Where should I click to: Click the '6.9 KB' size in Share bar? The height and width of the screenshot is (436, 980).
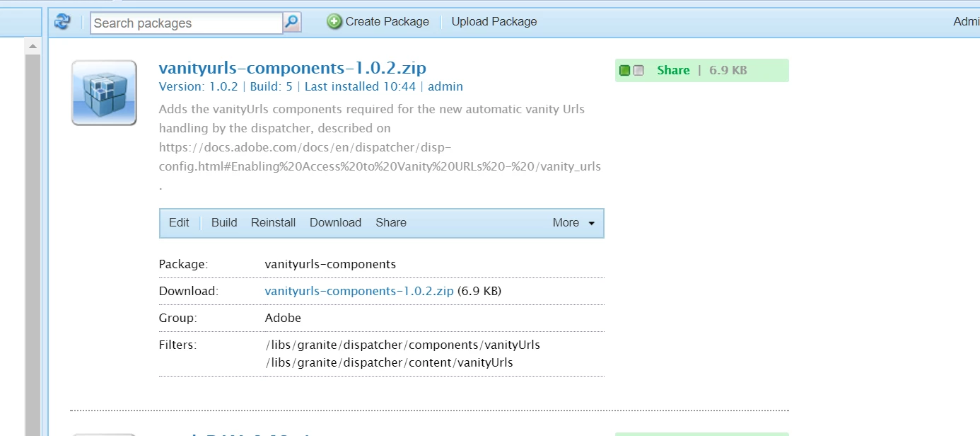(x=728, y=70)
